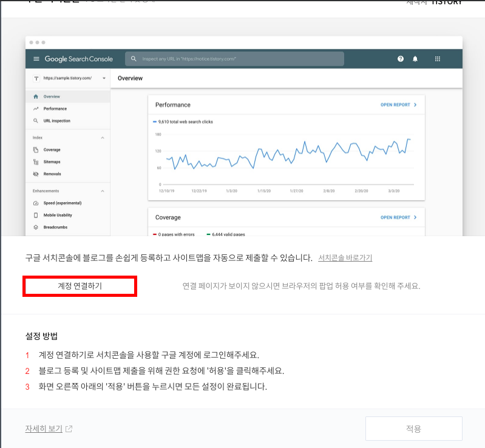Click the Mobile Usability phone icon
Screen dimensions: 485x448
[36, 215]
